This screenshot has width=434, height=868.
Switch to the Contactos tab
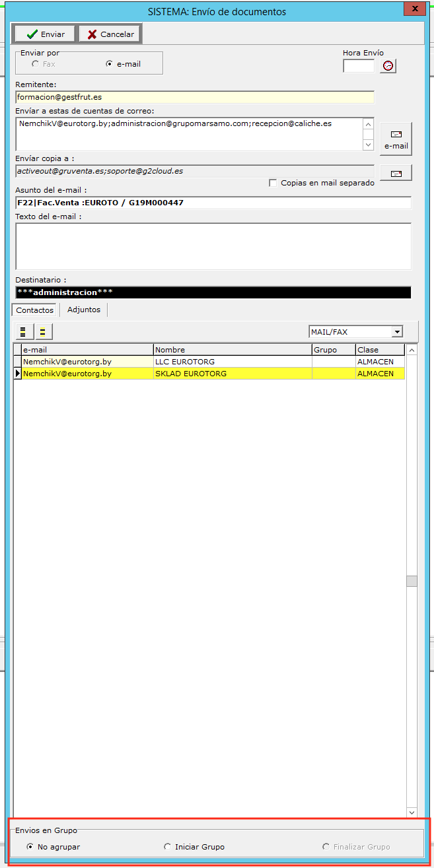(x=35, y=310)
